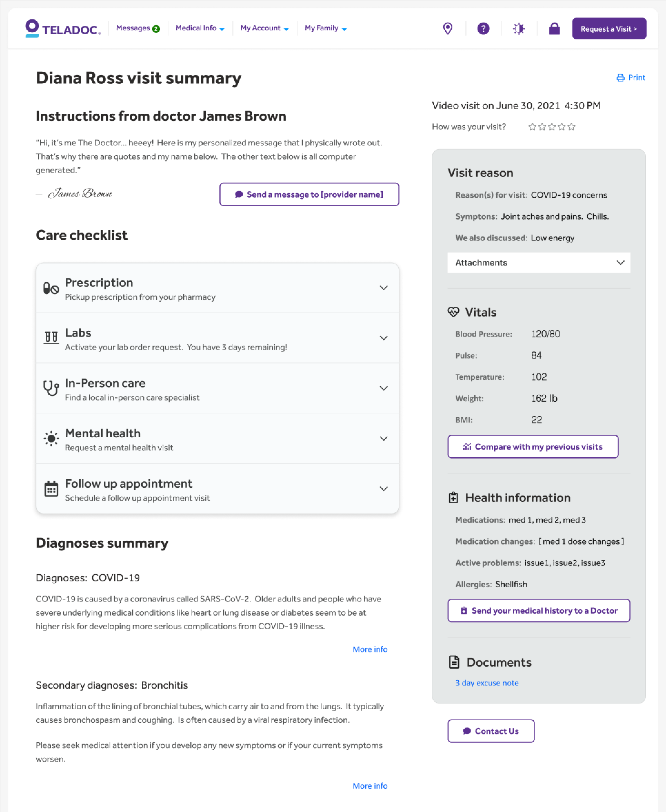
Task: Click the Documents page icon
Action: point(454,661)
